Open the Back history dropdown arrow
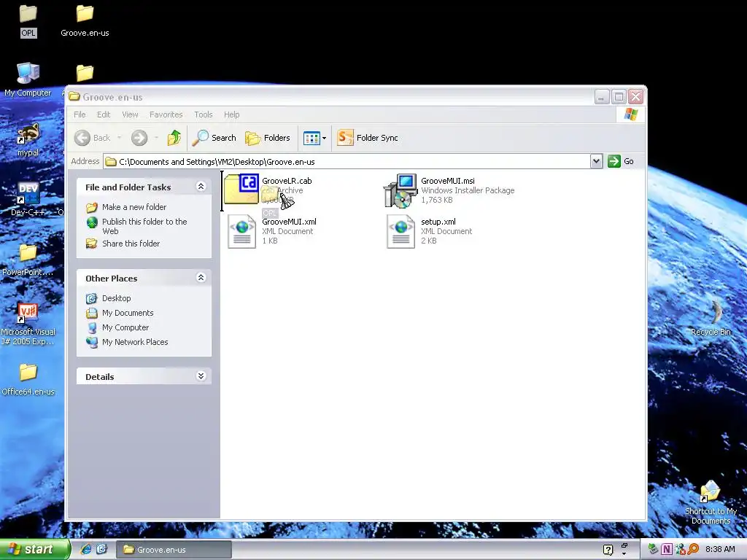 (x=119, y=138)
